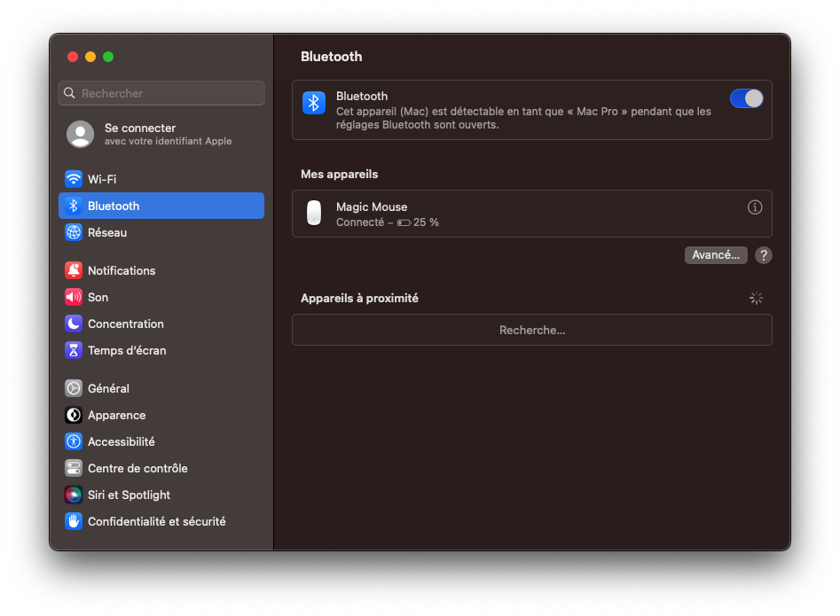Click the help question mark button
This screenshot has height=616, width=840.
click(x=764, y=255)
